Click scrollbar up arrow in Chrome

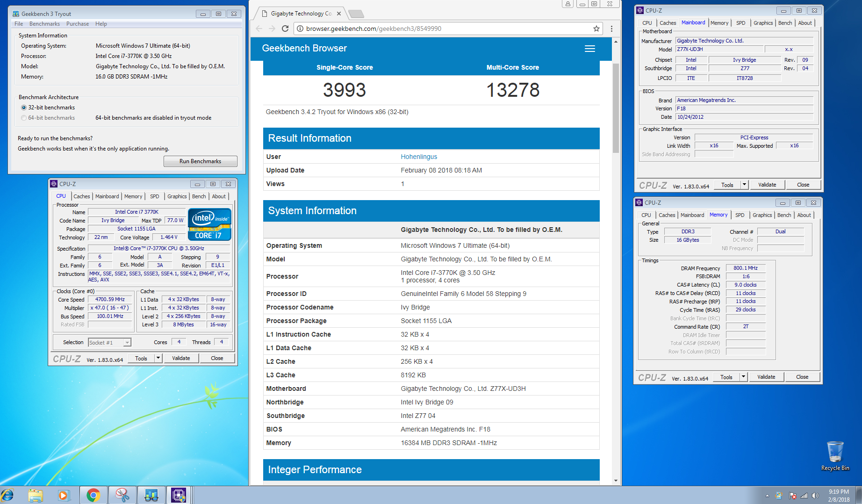[616, 42]
